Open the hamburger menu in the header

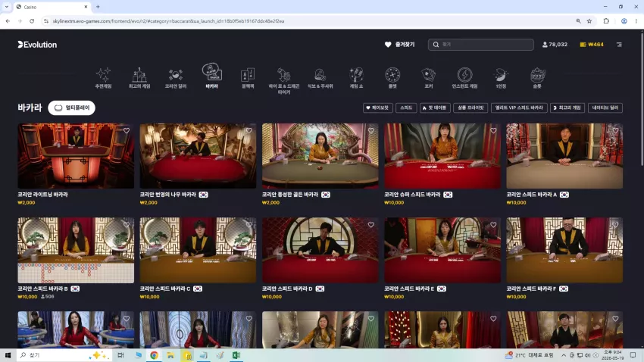[x=619, y=45]
